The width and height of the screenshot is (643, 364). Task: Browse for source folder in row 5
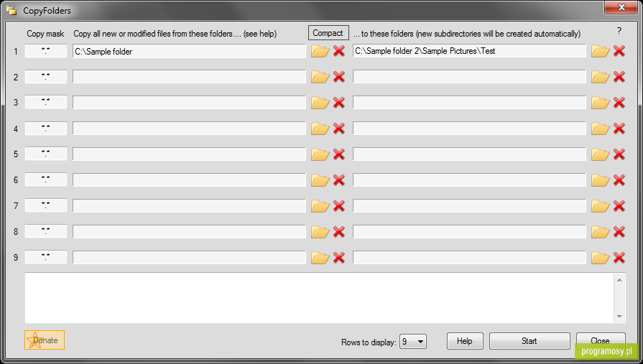coord(320,154)
